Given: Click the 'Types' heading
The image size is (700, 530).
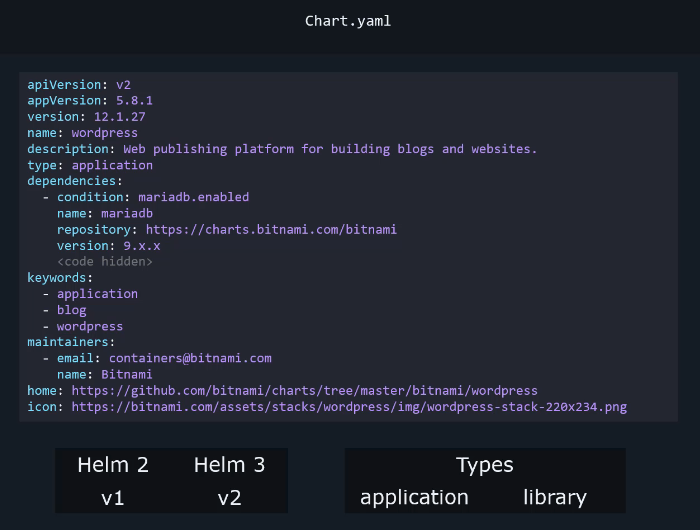Looking at the screenshot, I should coord(485,466).
